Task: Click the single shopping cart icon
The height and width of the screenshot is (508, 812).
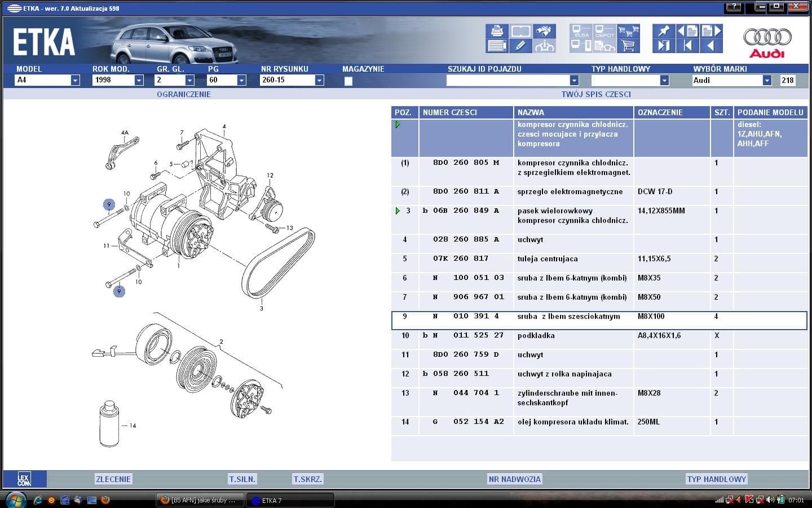Action: [628, 46]
